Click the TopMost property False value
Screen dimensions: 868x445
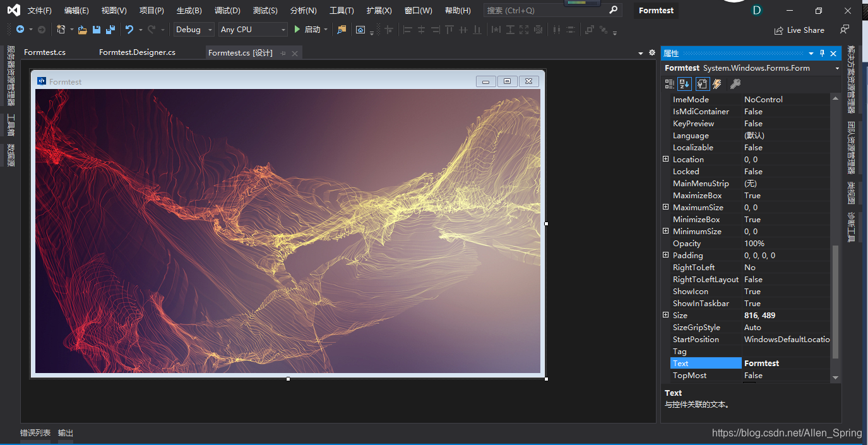753,375
